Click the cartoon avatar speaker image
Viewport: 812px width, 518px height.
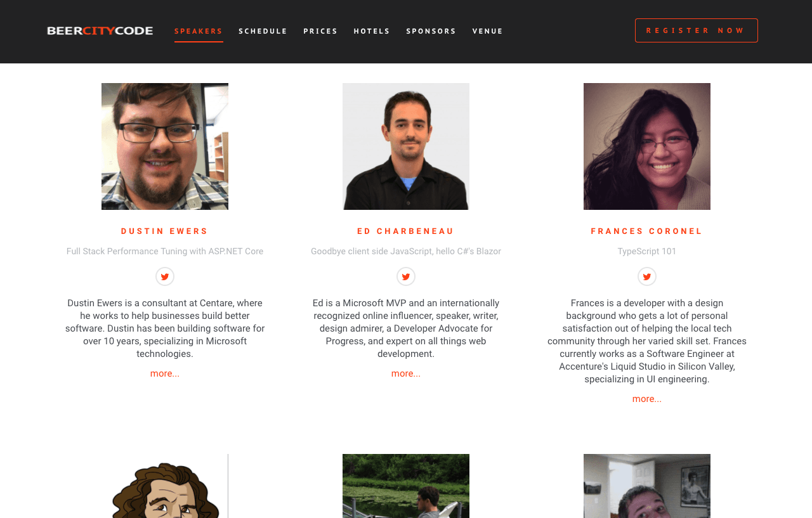(x=165, y=486)
